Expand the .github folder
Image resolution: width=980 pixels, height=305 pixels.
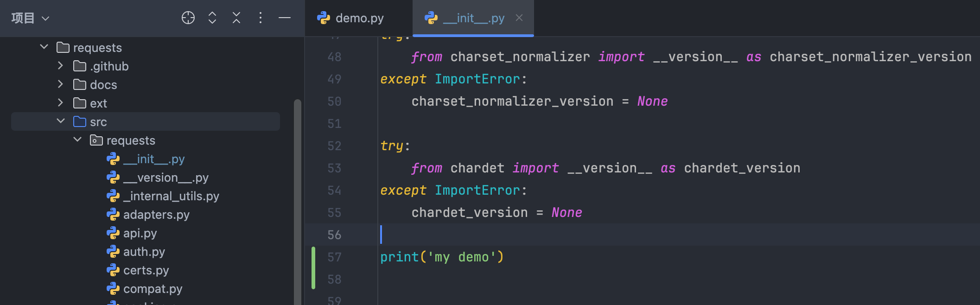click(x=60, y=66)
